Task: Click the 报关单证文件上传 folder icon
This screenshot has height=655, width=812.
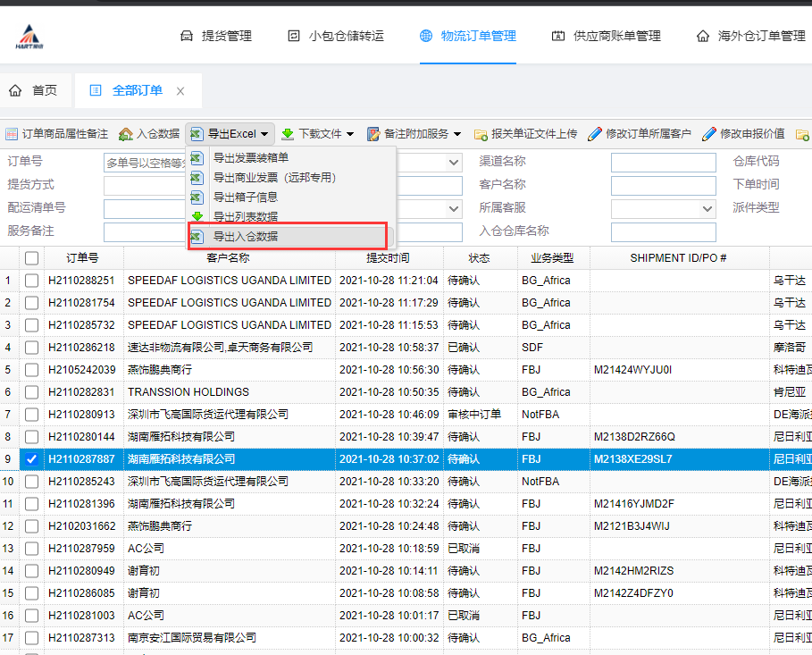Action: pos(481,134)
